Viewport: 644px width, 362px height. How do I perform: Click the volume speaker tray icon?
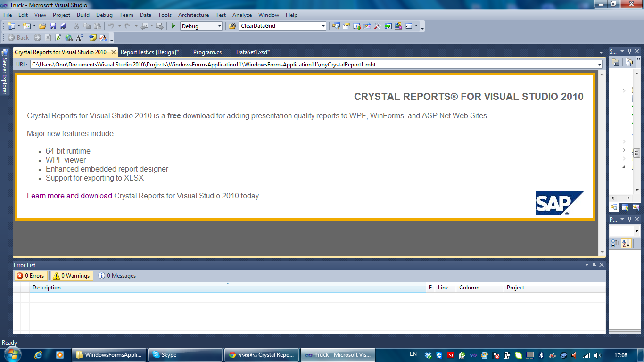tap(598, 355)
